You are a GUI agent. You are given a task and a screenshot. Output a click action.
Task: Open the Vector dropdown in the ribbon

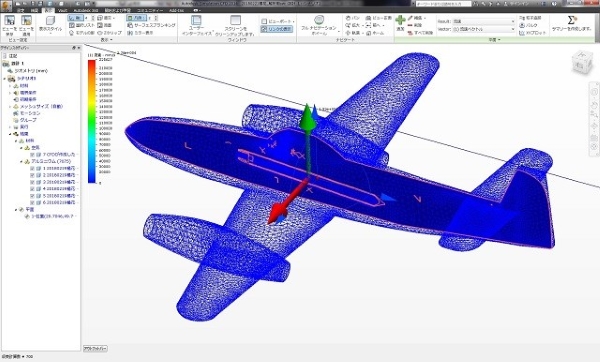484,29
